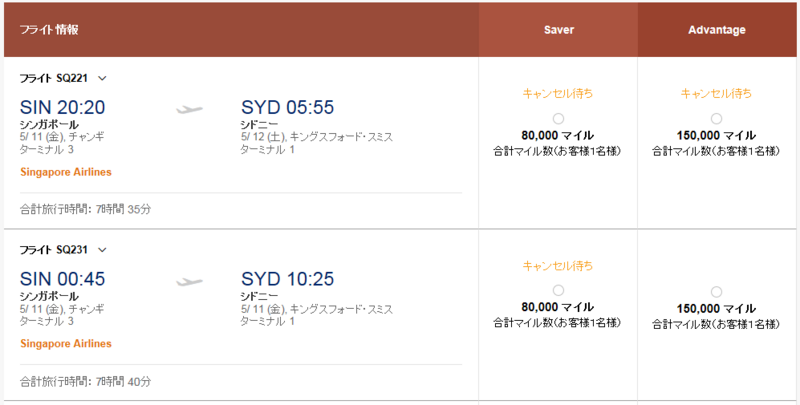
Task: Click the フライト SQ221 label
Action: coord(54,78)
